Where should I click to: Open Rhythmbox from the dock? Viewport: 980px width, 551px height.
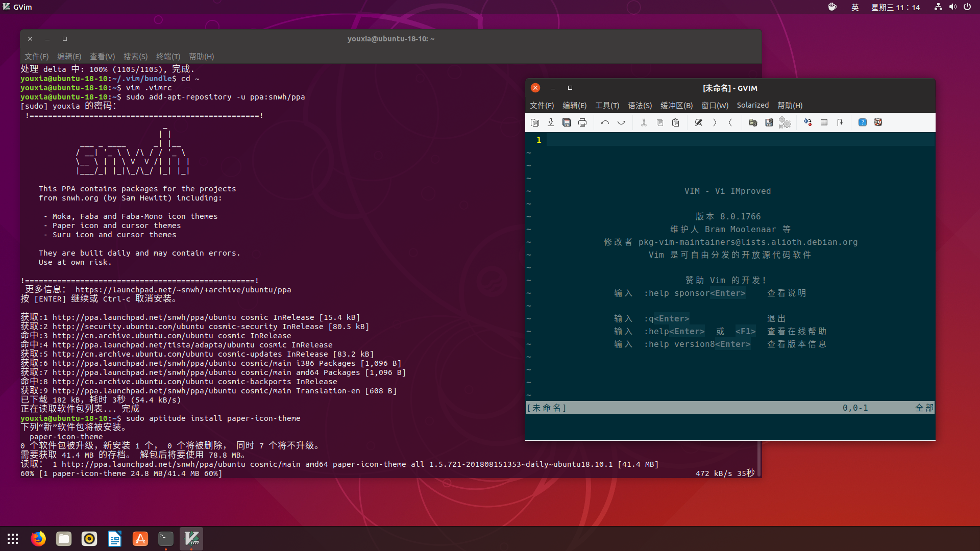[x=89, y=539]
